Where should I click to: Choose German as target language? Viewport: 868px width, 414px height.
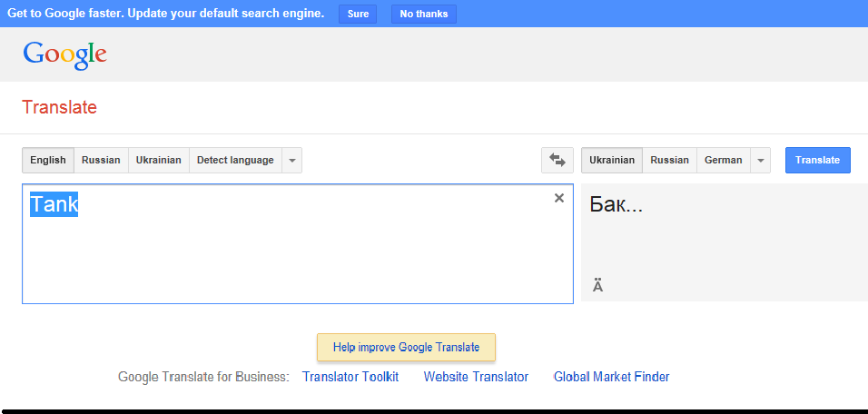[723, 161]
